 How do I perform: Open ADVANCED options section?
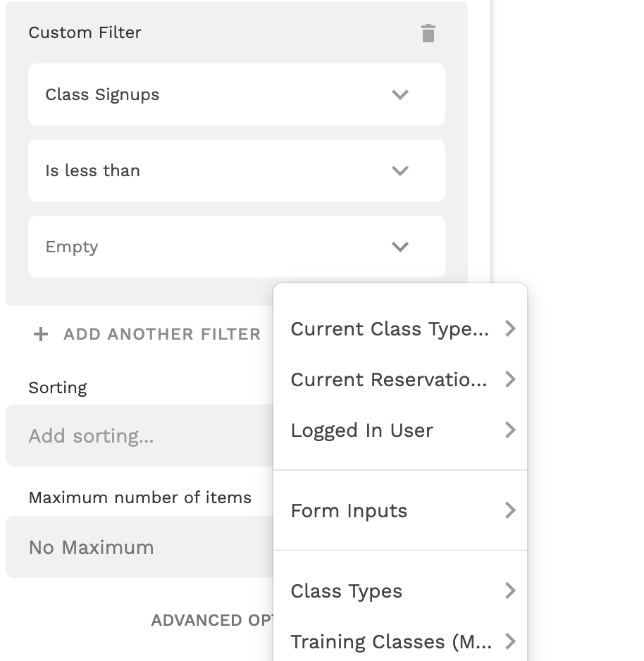[x=211, y=621]
